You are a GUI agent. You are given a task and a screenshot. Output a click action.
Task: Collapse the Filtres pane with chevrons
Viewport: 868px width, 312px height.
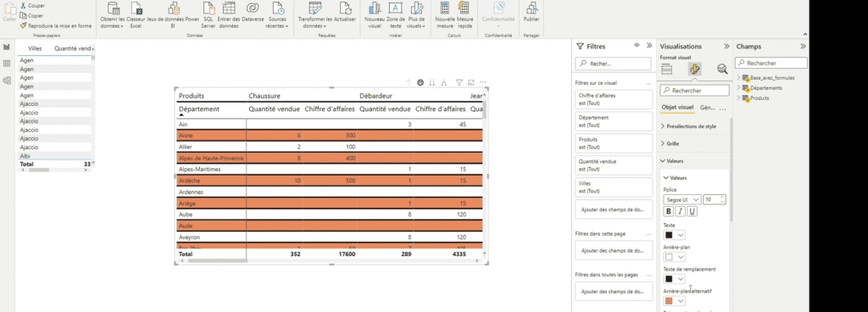tap(649, 46)
